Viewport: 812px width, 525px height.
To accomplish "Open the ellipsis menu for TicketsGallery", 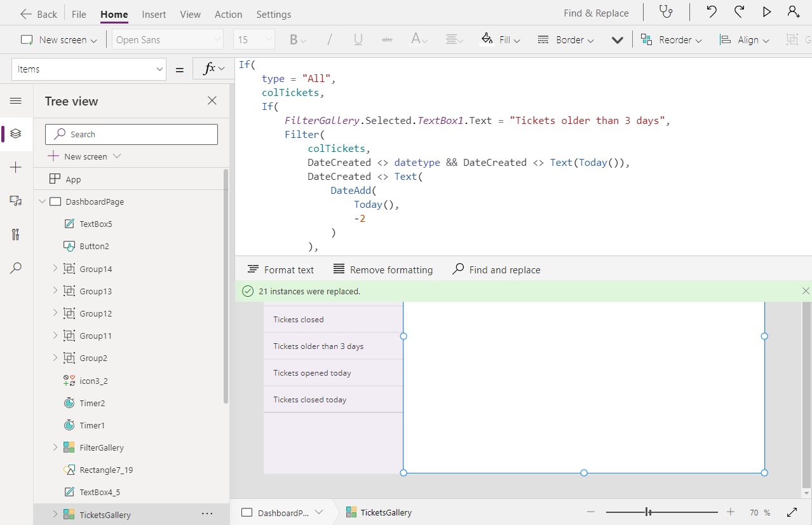I will click(x=206, y=514).
